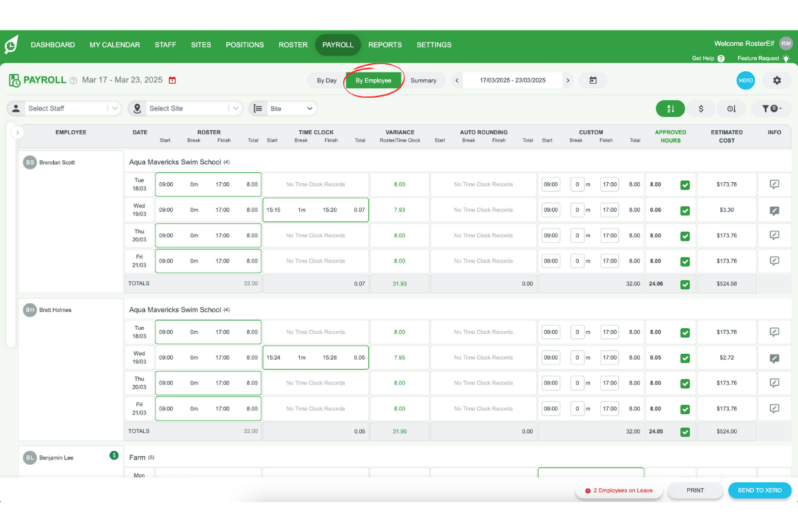The width and height of the screenshot is (798, 532).
Task: Untick Brendan Scott's Friday 21/03 approved checkbox
Action: 685,261
